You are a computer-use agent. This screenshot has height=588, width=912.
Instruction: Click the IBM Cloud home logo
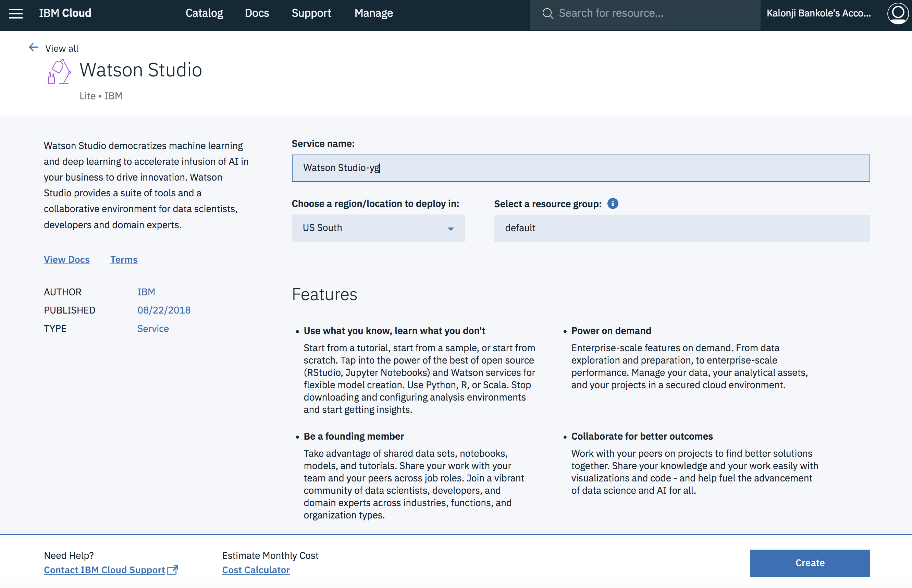click(x=65, y=13)
